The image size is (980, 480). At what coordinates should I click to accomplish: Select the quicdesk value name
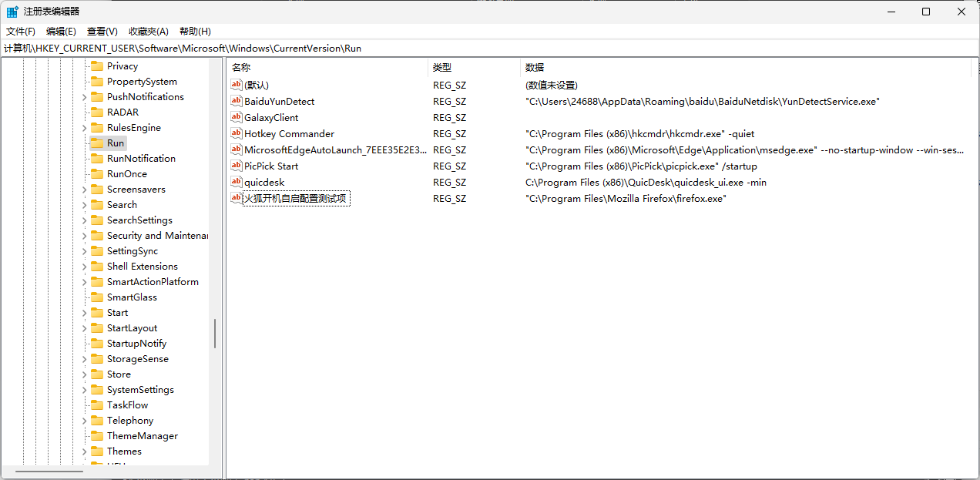[x=264, y=182]
